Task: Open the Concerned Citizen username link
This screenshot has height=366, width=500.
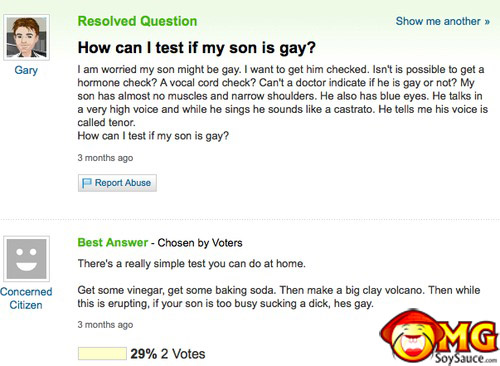Action: coord(26,298)
